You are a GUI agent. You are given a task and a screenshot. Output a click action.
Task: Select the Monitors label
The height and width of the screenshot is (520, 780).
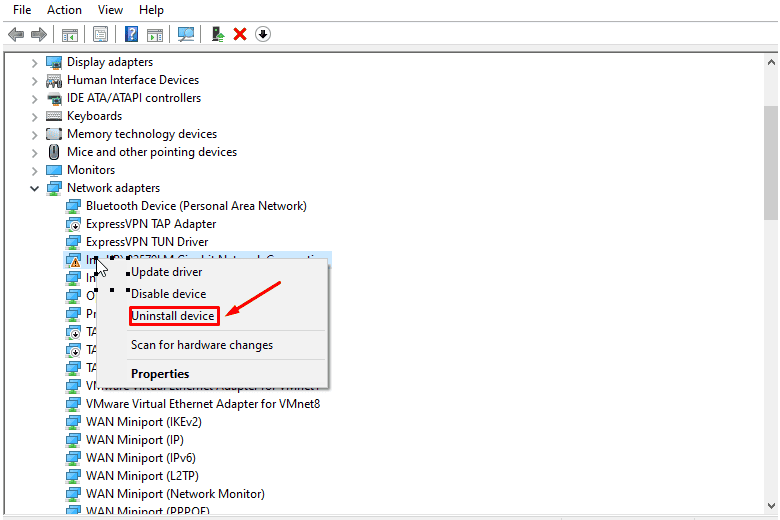click(x=91, y=170)
